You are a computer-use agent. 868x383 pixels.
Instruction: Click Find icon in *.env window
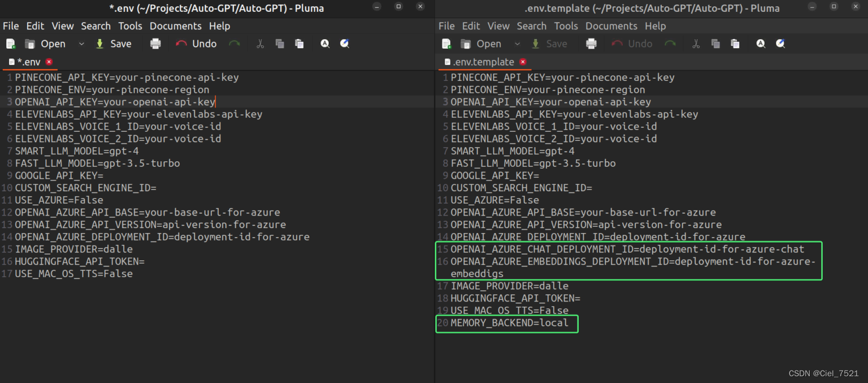pos(325,44)
